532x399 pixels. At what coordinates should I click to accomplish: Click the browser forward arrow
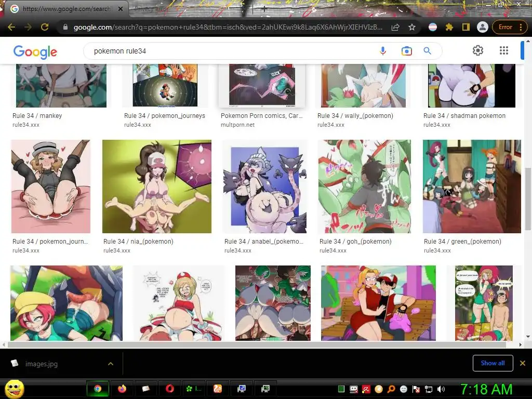tap(28, 27)
